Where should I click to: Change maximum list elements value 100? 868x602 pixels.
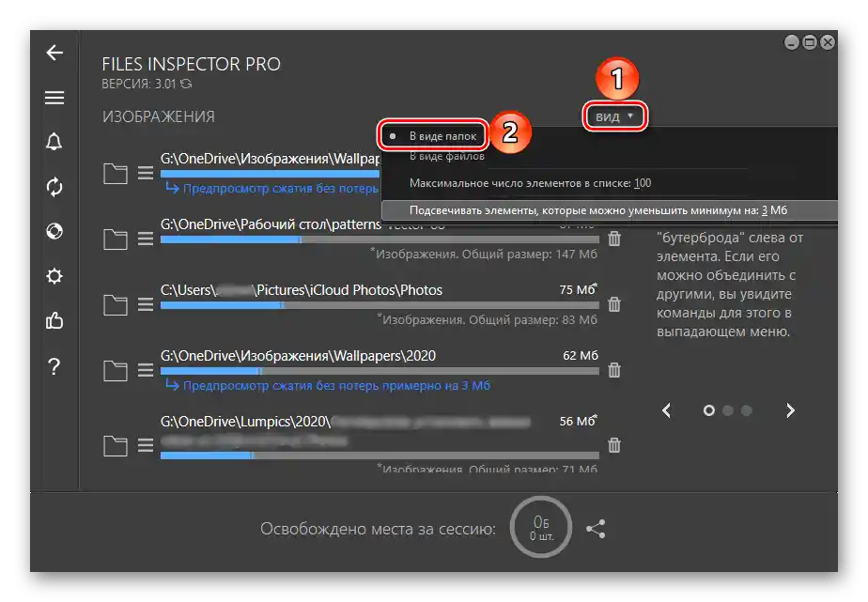click(x=643, y=183)
